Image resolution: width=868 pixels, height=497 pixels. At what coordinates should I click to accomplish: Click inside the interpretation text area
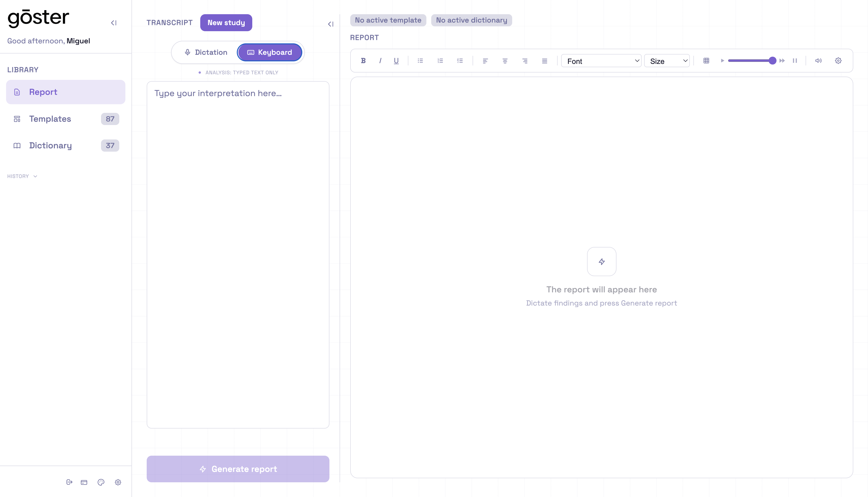coord(238,255)
